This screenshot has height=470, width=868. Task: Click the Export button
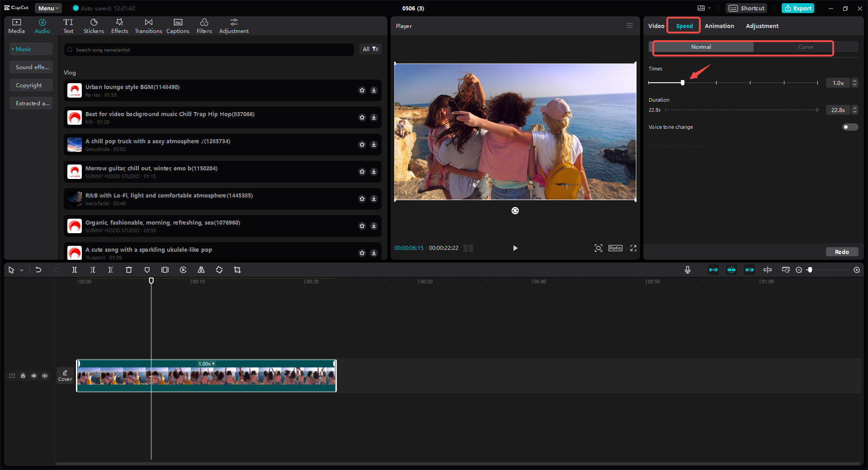(797, 8)
